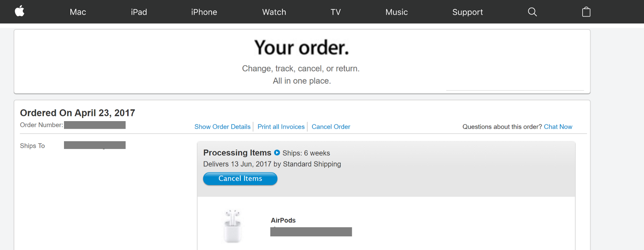Click the AirPods product image
Image resolution: width=644 pixels, height=250 pixels.
(233, 226)
